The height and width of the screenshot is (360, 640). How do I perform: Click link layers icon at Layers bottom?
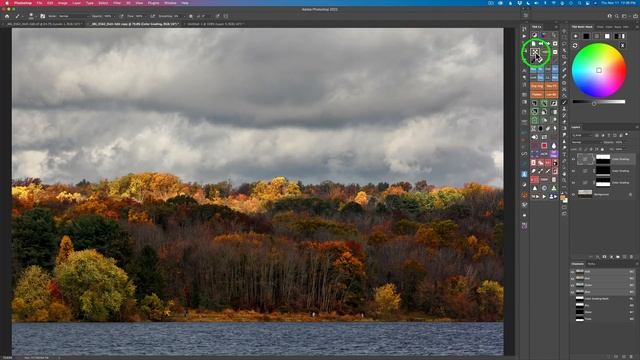point(591,257)
